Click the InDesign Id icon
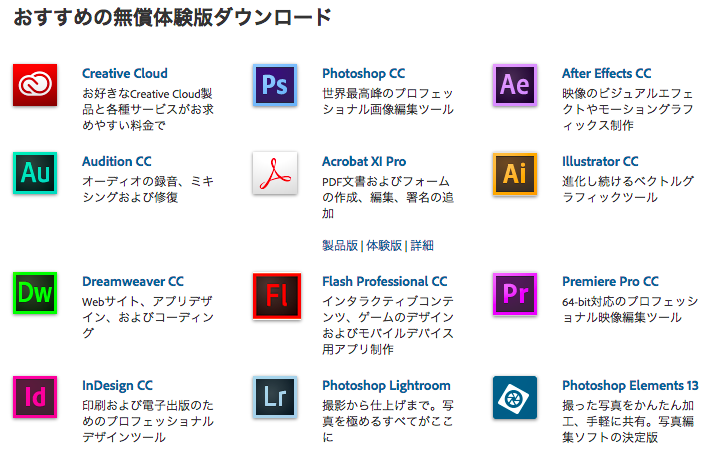 (x=35, y=397)
